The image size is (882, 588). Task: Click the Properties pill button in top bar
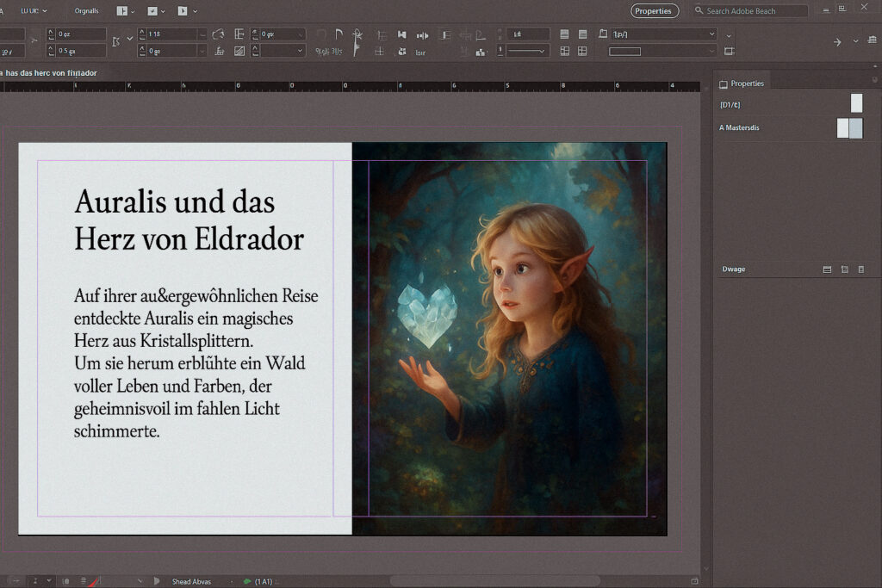(655, 11)
